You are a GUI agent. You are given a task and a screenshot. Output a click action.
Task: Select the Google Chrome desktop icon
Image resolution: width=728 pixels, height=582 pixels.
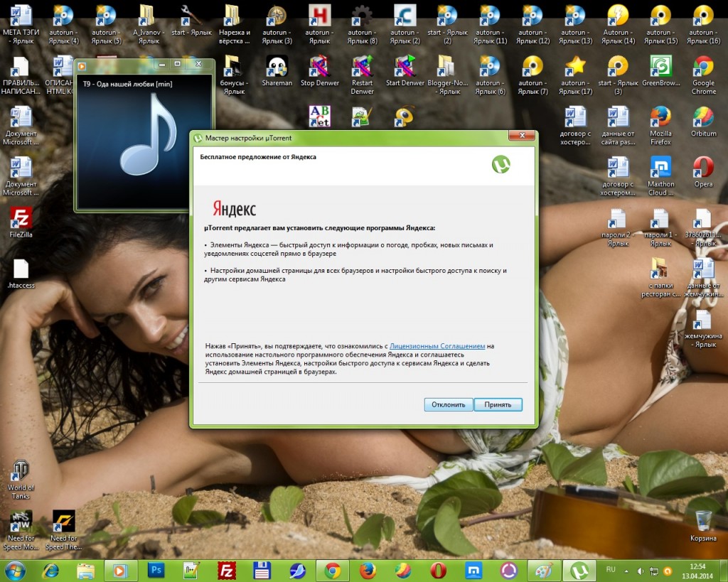tap(703, 75)
